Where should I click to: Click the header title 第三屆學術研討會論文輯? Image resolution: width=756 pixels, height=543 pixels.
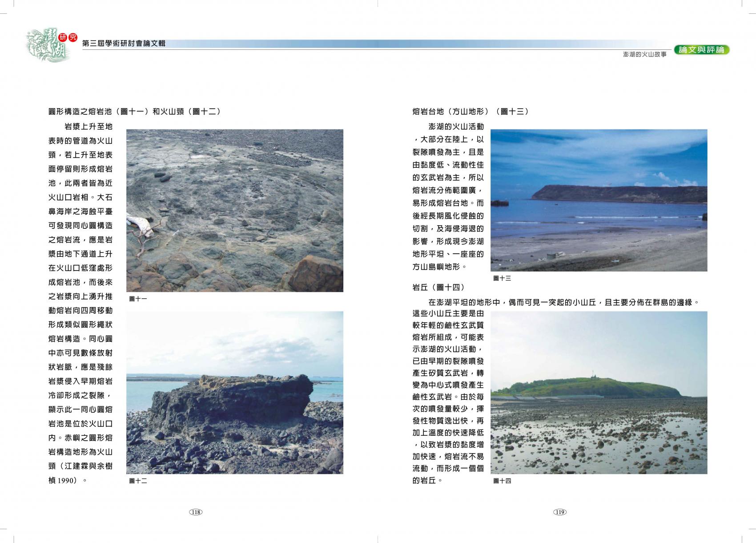pyautogui.click(x=124, y=43)
